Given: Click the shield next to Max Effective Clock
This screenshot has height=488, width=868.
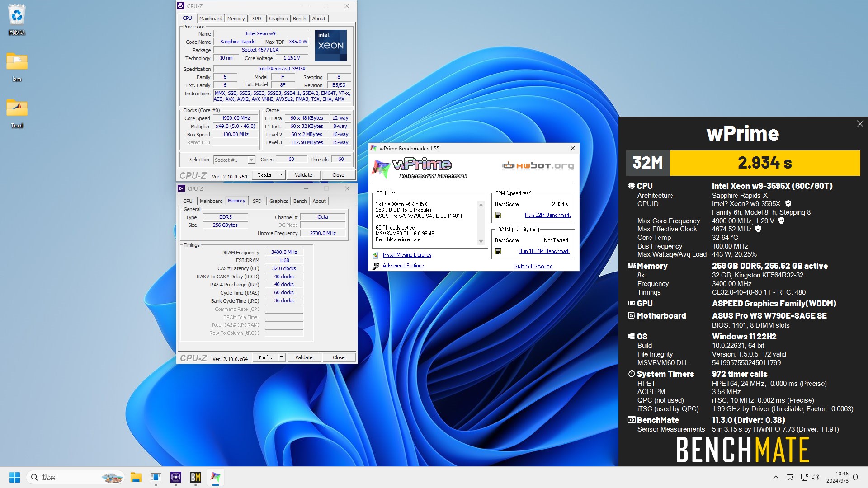Looking at the screenshot, I should click(x=758, y=229).
